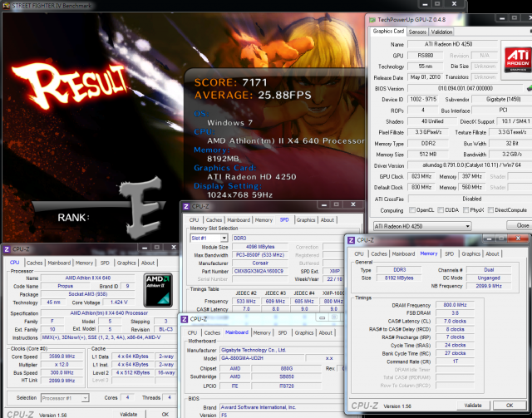Click the Z icon of the CPU-Z Mainboard window
532x418 pixels.
pyautogui.click(x=185, y=319)
